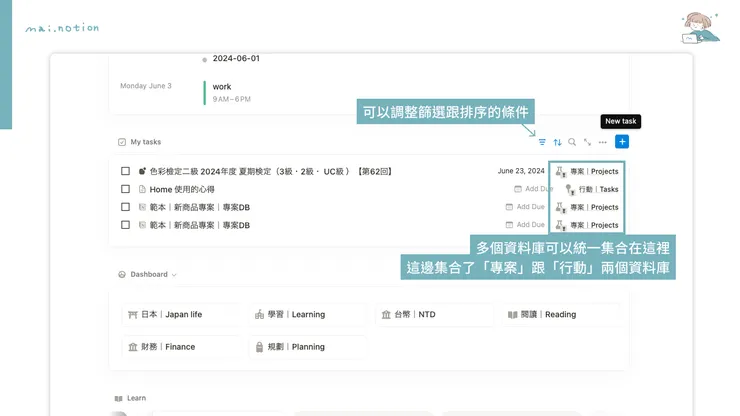Click the My tasks checkmark icon

pos(122,142)
